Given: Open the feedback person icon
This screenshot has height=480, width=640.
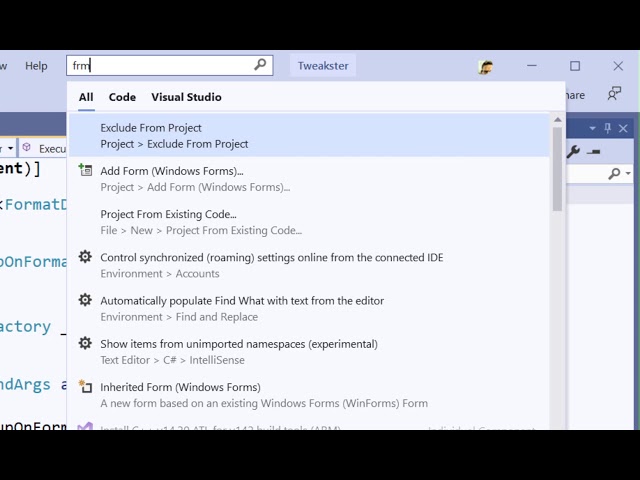Looking at the screenshot, I should [x=614, y=94].
